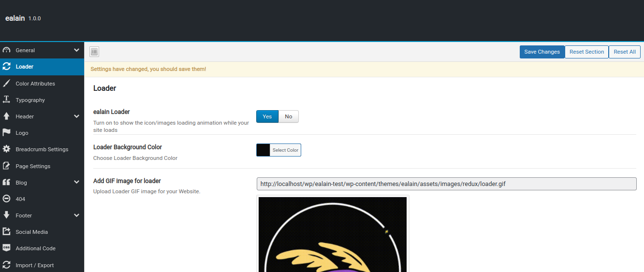The height and width of the screenshot is (272, 644).
Task: Click the Footer down-arrow icon
Action: click(x=7, y=215)
